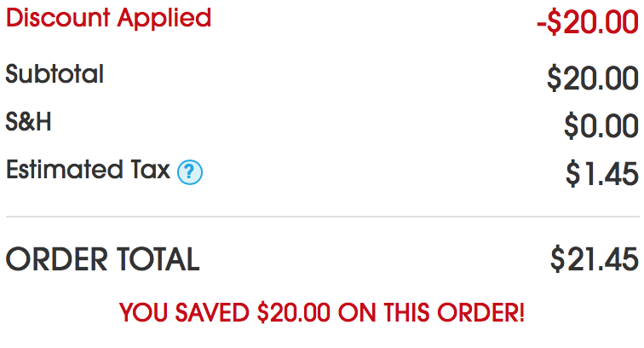
Task: Click the $0.00 shipping amount
Action: coord(601,126)
